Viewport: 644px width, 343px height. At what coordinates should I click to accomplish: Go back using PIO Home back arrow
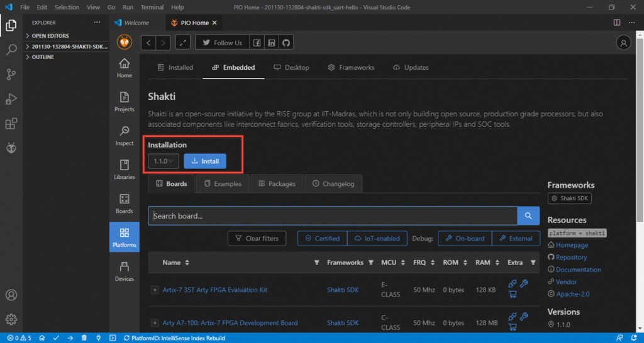click(148, 43)
